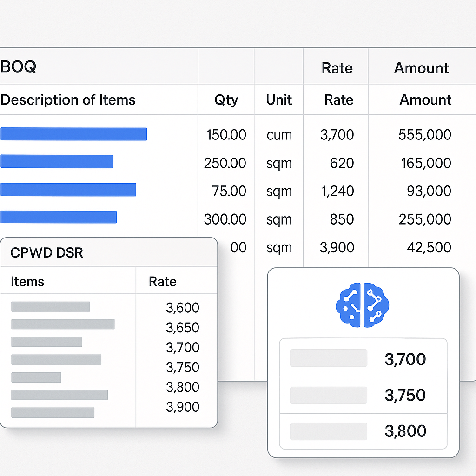Click the blue description bar in the 250.00 row
Image resolution: width=476 pixels, height=476 pixels.
click(x=57, y=161)
